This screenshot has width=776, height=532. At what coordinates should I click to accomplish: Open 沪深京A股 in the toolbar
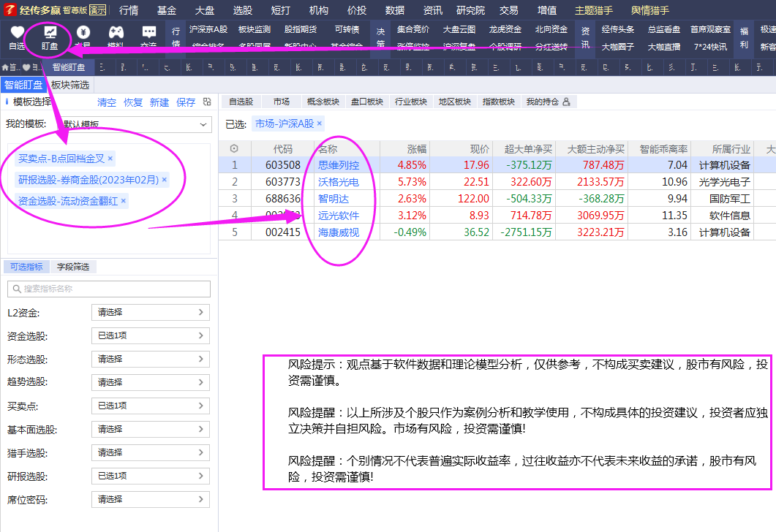(208, 30)
